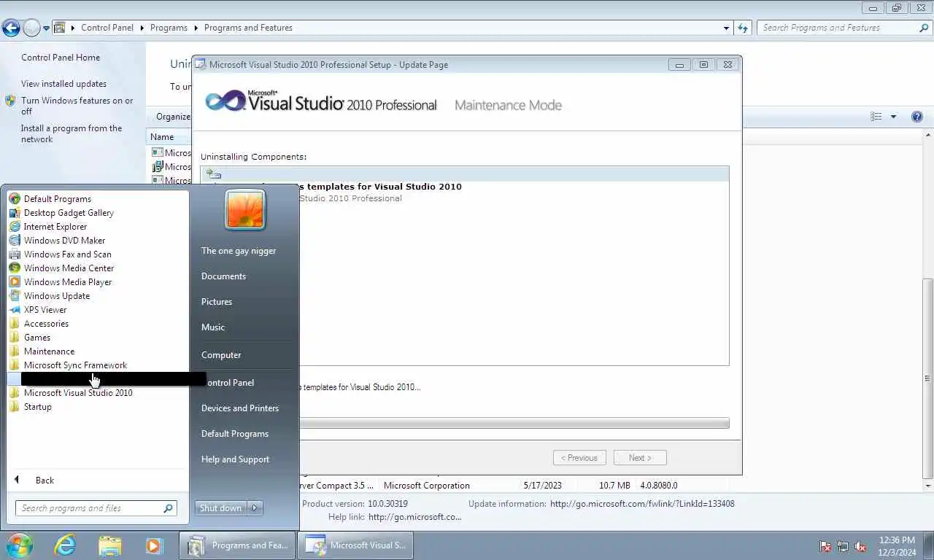The image size is (934, 560).
Task: Open the arrow menu beside Shut down
Action: 255,508
